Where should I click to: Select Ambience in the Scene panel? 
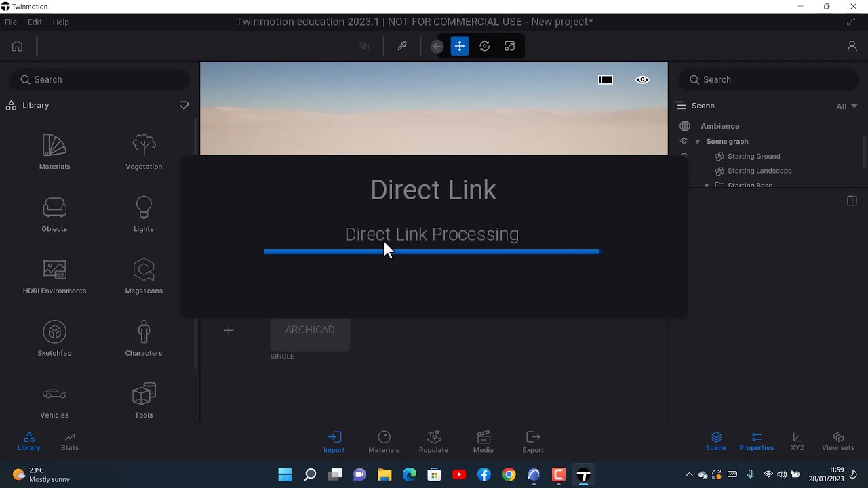coord(719,126)
